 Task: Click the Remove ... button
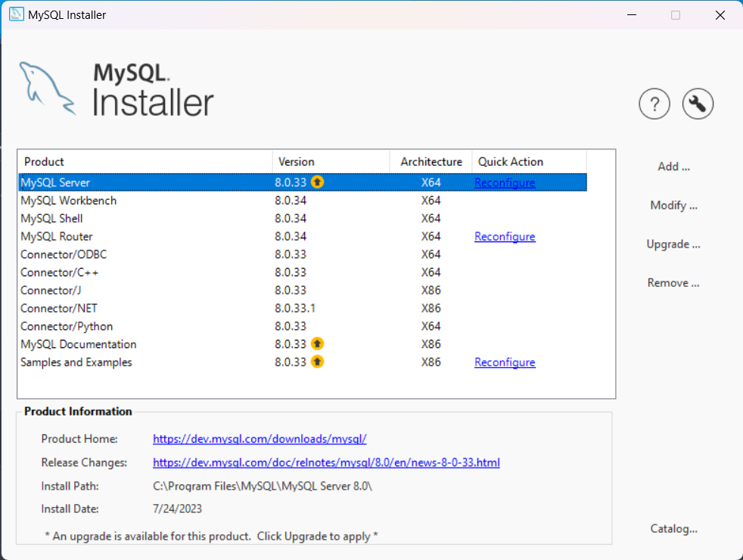coord(673,283)
